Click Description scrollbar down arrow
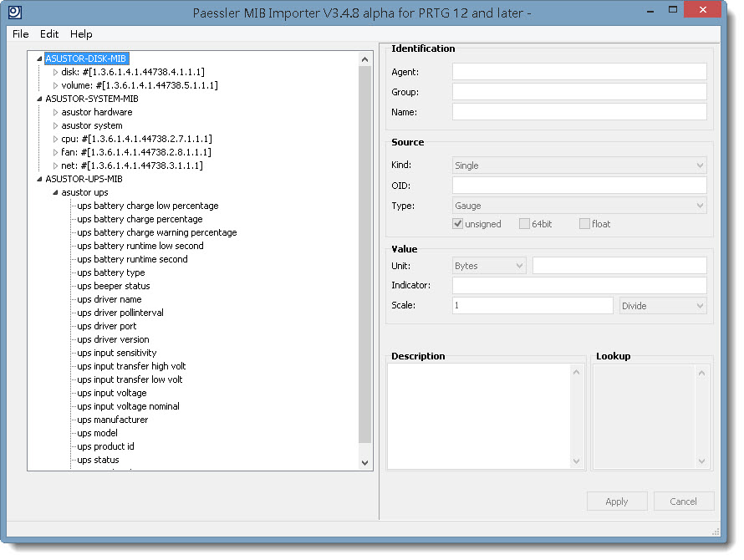 click(577, 461)
